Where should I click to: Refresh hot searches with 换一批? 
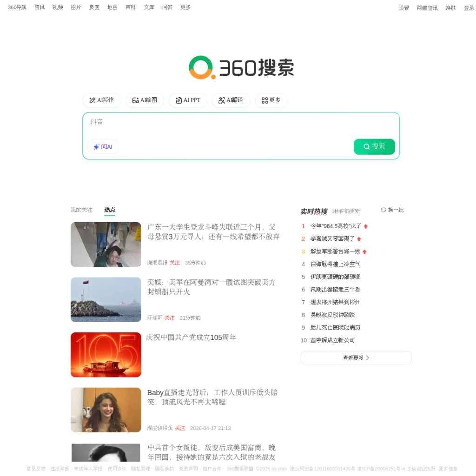[392, 210]
